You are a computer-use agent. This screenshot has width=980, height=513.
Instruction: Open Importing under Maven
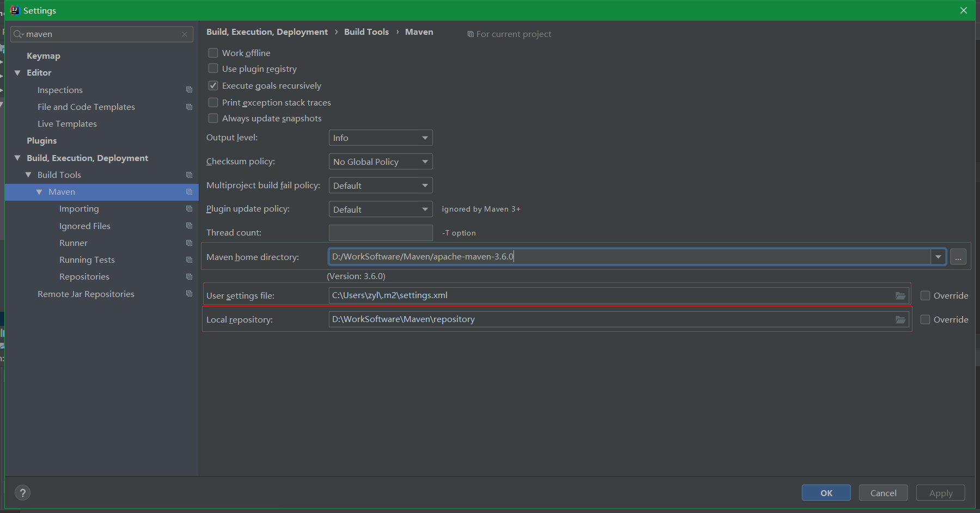[x=79, y=208]
